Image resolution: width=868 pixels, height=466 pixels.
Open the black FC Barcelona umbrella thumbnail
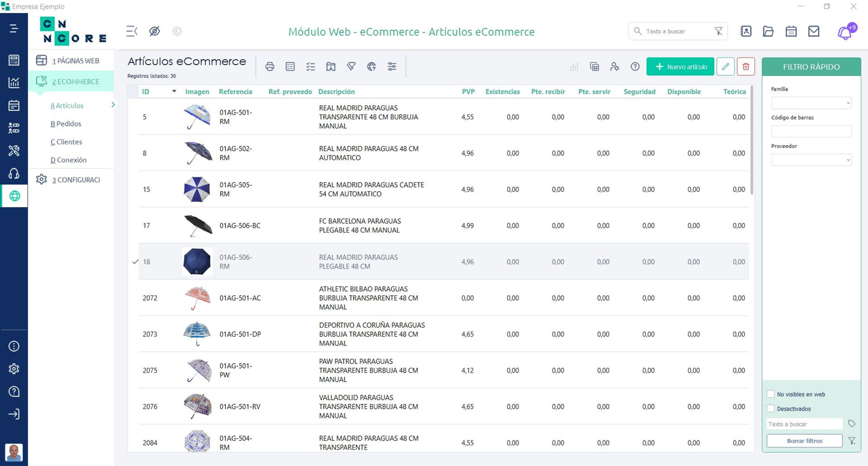198,225
